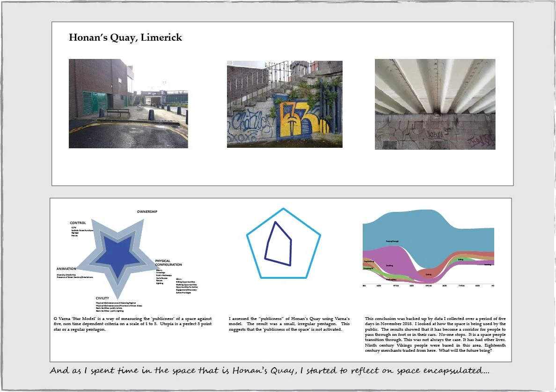Click the handwritten caption 'And as I spent time'
This screenshot has height=392, width=556.
coord(270,370)
